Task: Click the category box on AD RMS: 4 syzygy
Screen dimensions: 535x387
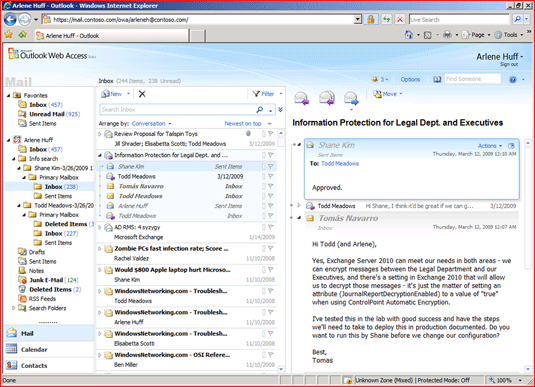Action: tap(263, 227)
